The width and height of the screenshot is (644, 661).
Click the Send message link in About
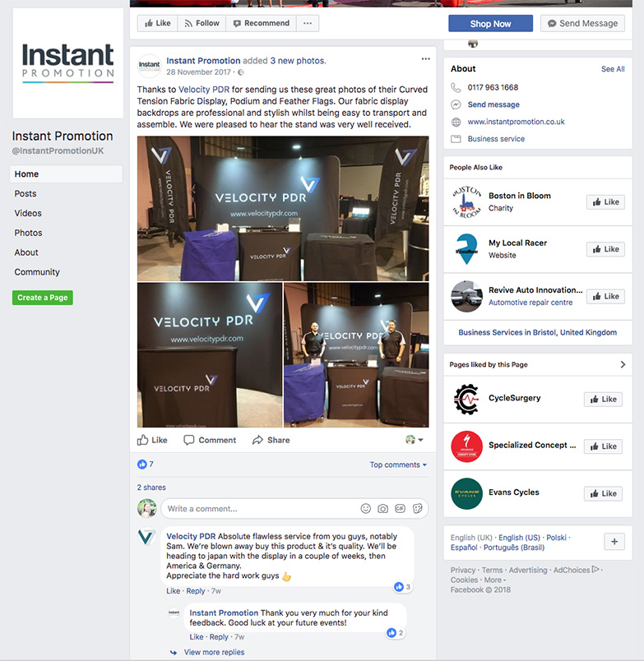(x=493, y=104)
